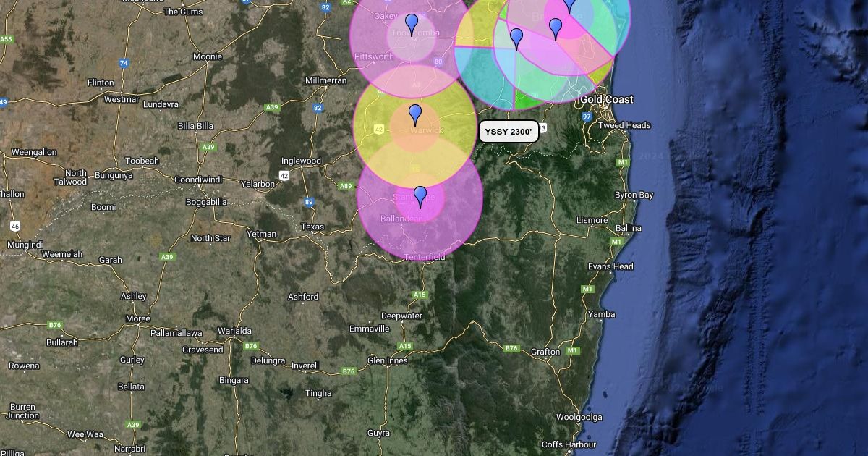The width and height of the screenshot is (868, 456).
Task: Click the A15 shield below Tenterfield
Action: click(420, 295)
